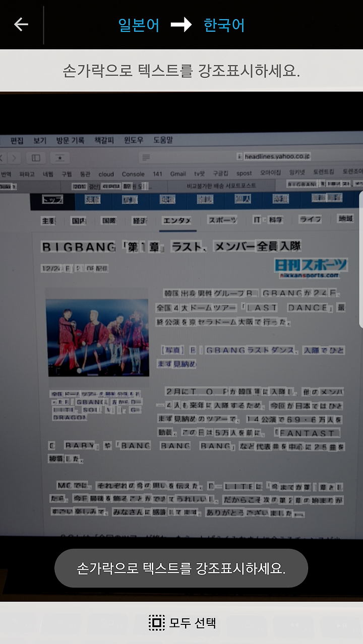Open the 위키넷 bookmark

[297, 173]
